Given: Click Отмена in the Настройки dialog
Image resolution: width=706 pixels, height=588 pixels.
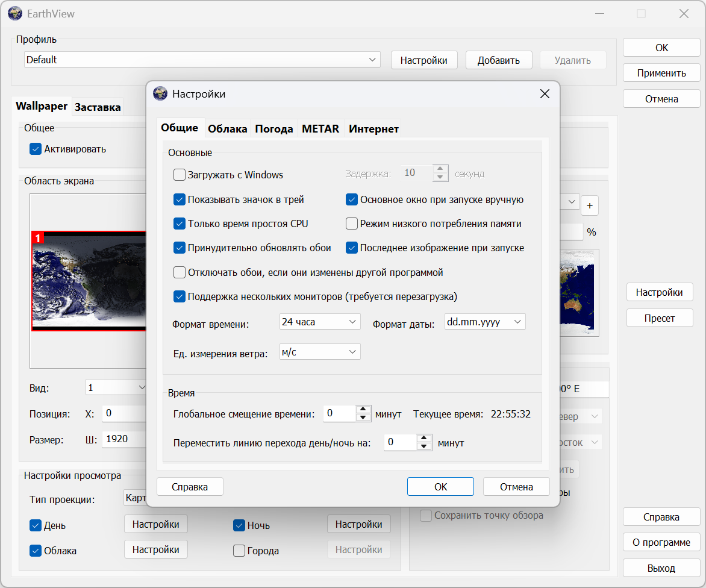Looking at the screenshot, I should coord(516,487).
